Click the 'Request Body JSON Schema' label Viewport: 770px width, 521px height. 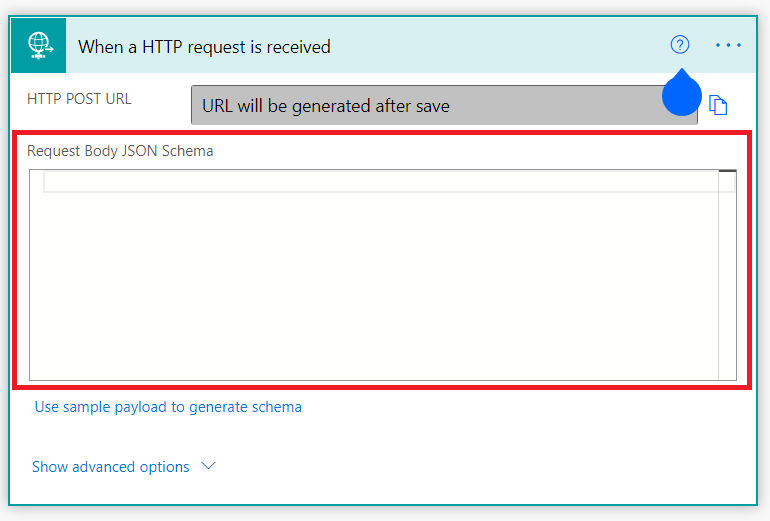click(x=120, y=151)
